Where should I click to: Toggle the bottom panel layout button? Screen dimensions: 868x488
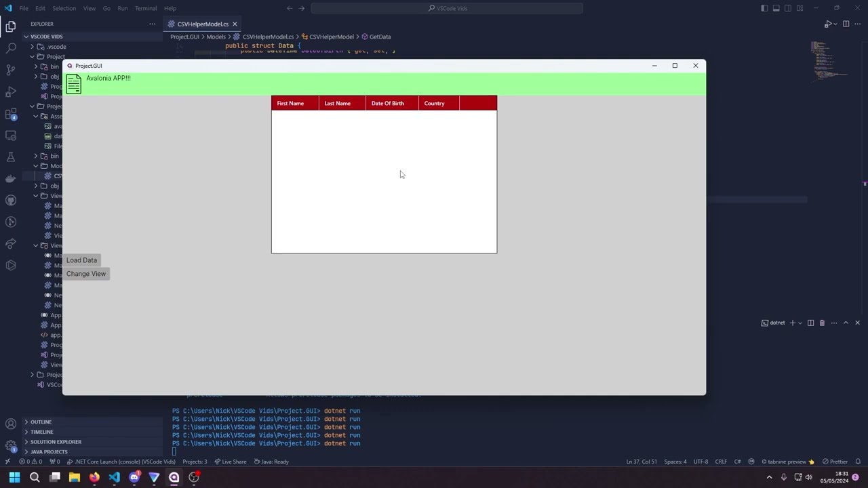[x=776, y=8]
